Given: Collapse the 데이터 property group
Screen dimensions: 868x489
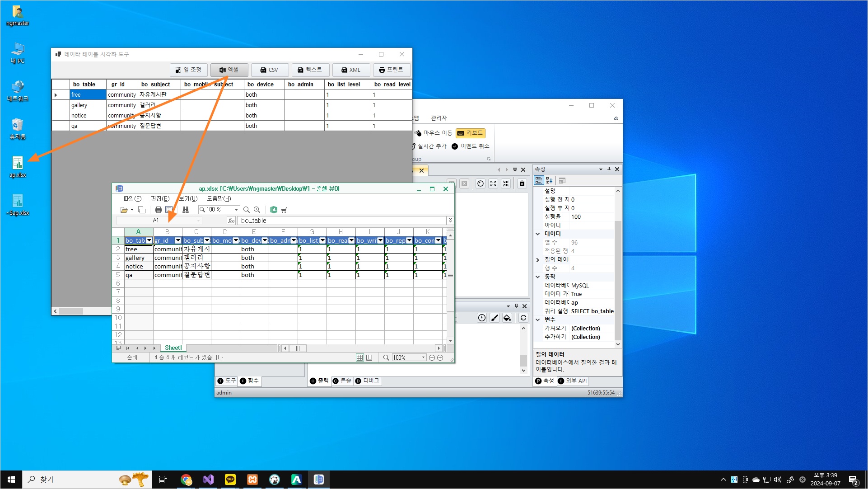Looking at the screenshot, I should click(538, 234).
